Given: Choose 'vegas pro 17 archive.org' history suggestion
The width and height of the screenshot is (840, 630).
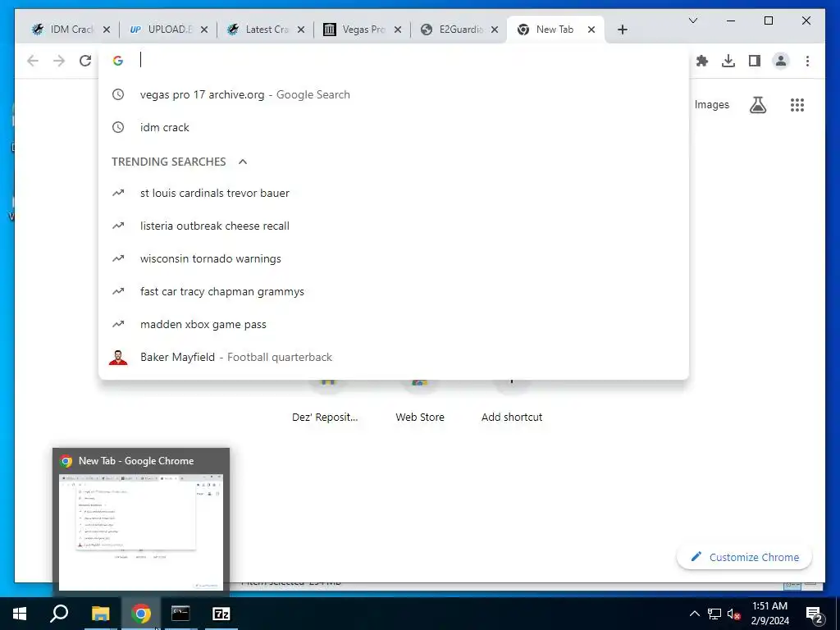Looking at the screenshot, I should [394, 95].
